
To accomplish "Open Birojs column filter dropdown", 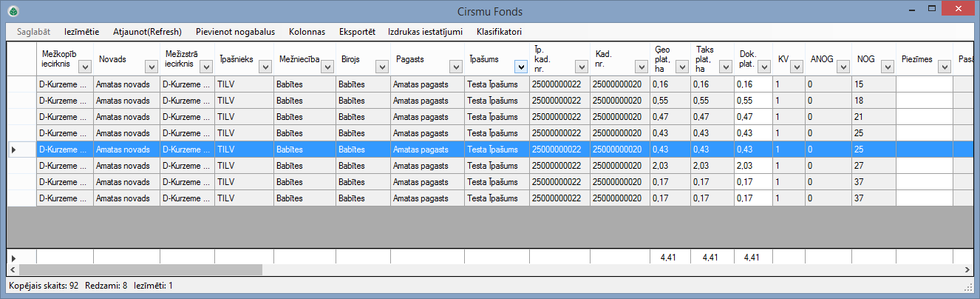I will [x=381, y=67].
